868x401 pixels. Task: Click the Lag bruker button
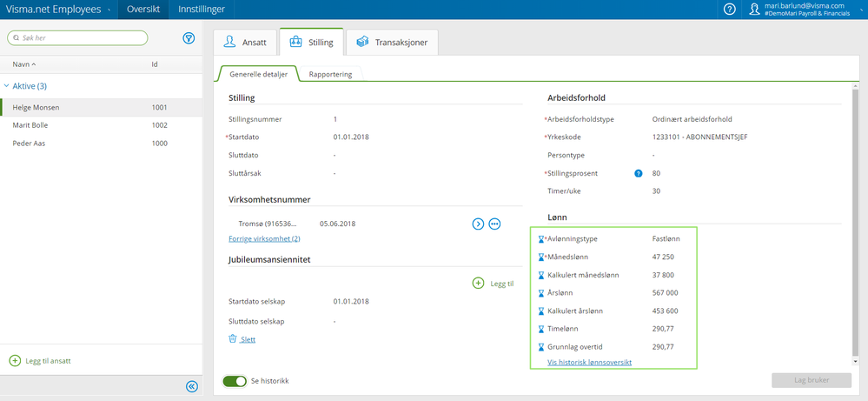[812, 380]
